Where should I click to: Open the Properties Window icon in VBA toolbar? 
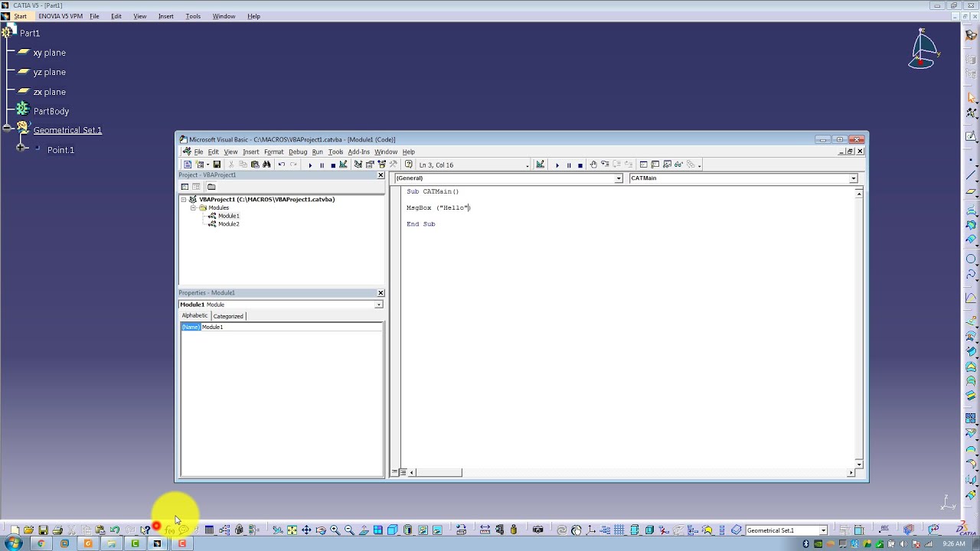pos(370,165)
